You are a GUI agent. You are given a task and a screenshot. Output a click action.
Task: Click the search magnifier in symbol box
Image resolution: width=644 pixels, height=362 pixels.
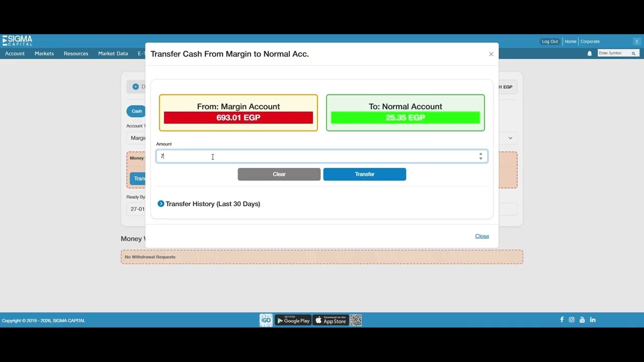coord(633,53)
